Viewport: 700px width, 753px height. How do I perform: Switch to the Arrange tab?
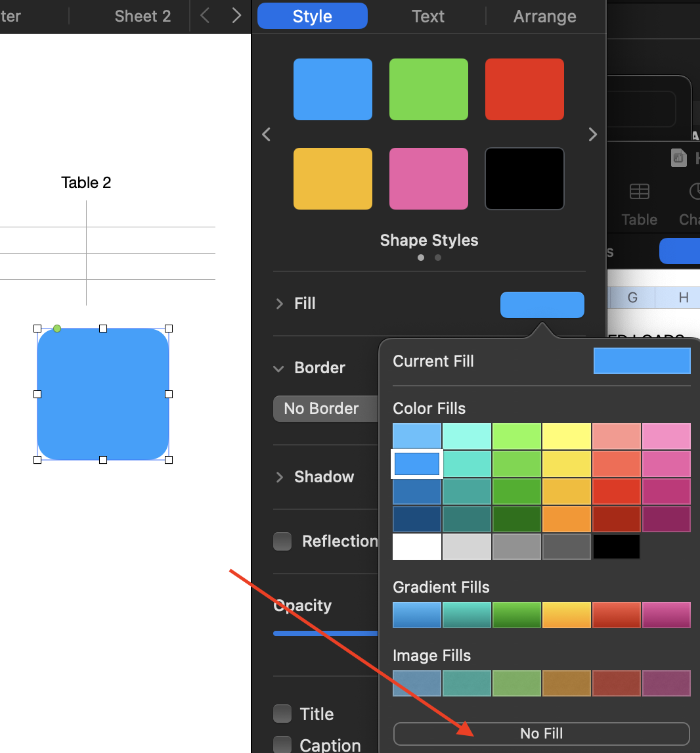coord(544,16)
